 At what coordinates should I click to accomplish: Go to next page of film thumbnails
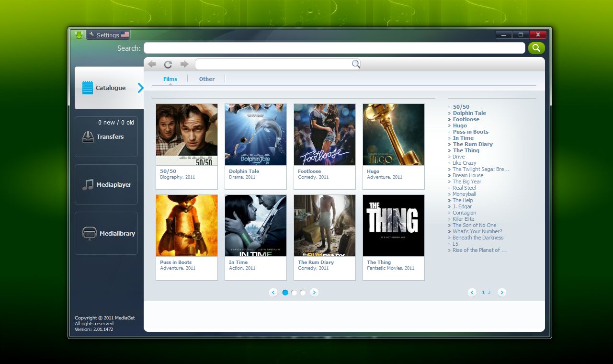314,293
